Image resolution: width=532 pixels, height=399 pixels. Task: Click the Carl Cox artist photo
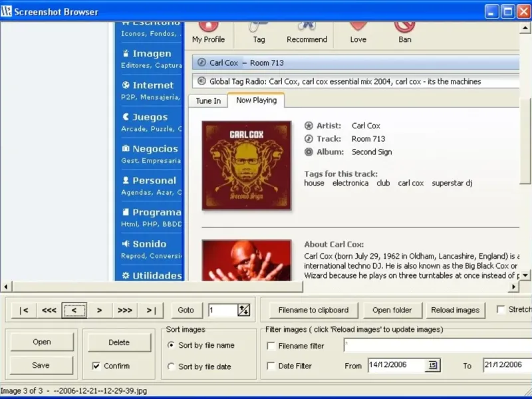coord(247,260)
